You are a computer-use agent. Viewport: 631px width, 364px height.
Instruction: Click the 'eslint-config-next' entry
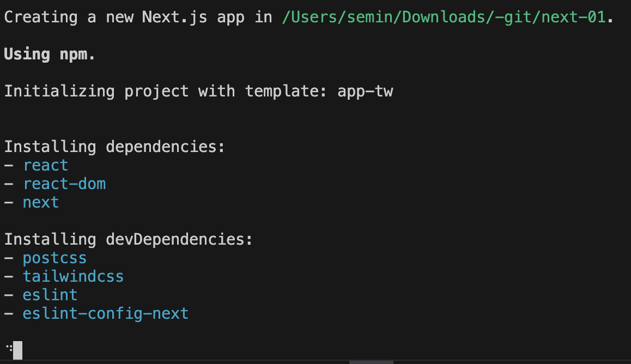[105, 313]
